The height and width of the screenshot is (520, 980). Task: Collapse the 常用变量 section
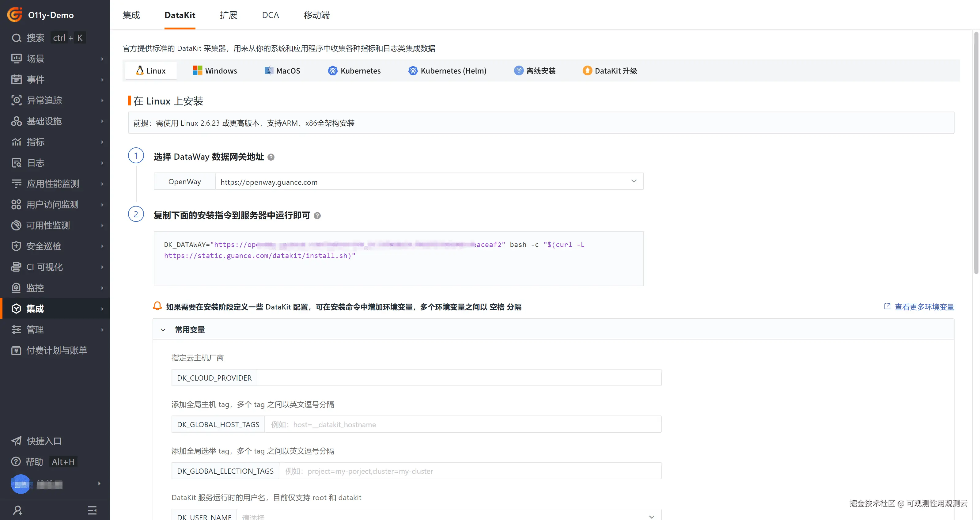coord(163,330)
